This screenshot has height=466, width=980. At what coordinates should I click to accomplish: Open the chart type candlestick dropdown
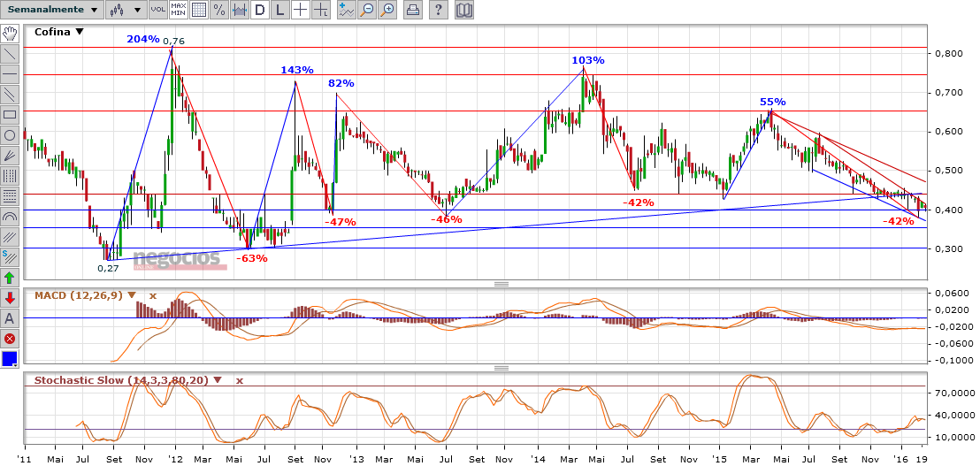click(x=126, y=11)
